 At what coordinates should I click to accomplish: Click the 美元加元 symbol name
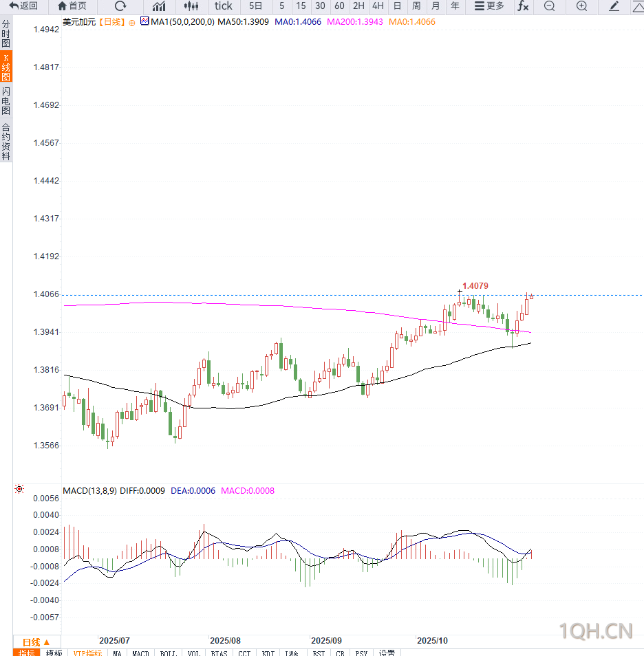(79, 22)
